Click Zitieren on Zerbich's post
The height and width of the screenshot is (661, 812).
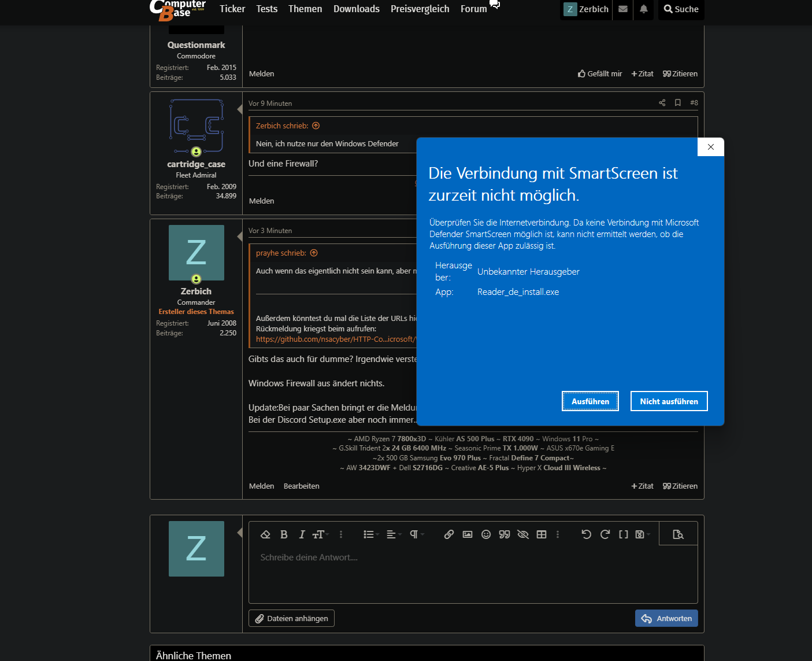coord(680,486)
